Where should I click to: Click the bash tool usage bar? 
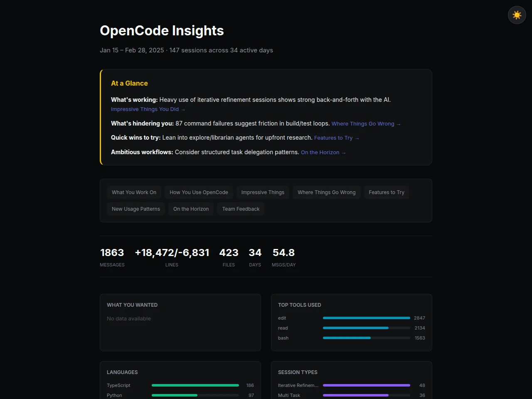tap(367, 338)
